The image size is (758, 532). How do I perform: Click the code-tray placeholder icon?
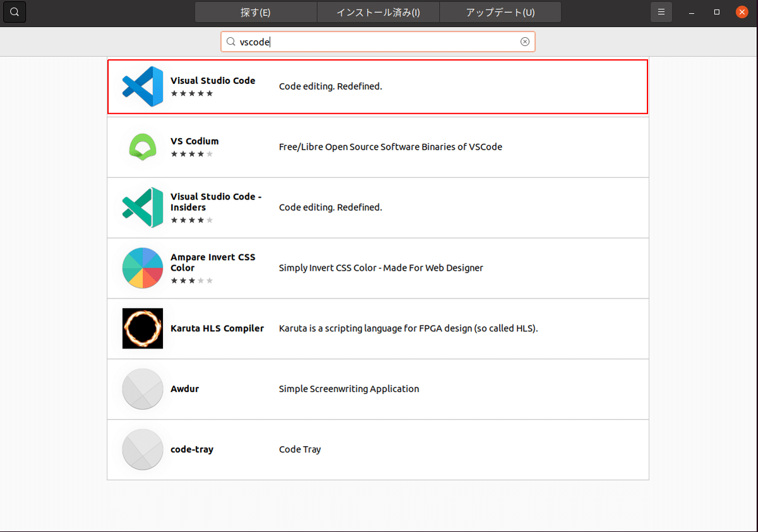[143, 449]
